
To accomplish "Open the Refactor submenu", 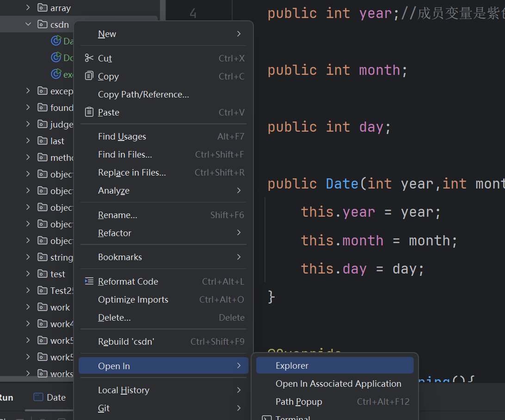I will coord(163,233).
